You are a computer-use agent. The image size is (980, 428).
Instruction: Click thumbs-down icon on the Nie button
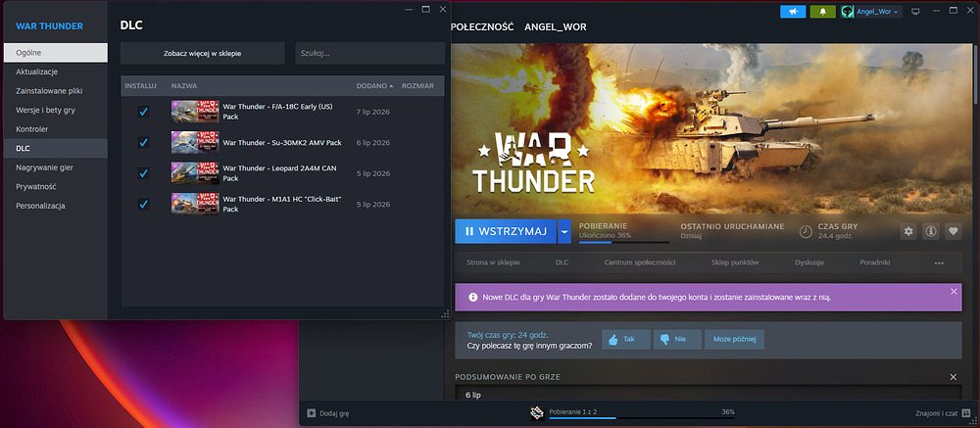tap(664, 339)
